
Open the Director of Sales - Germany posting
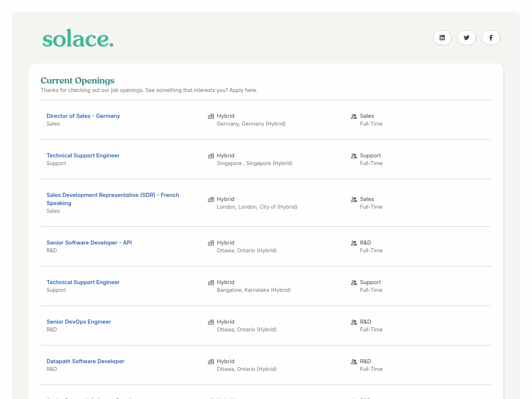[x=83, y=116]
